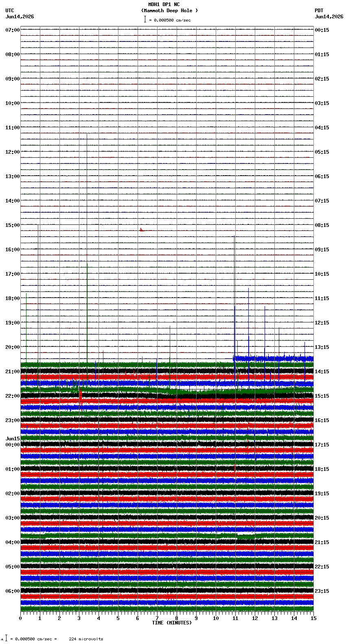Click minute tick '0' on time axis
Image resolution: width=346 pixels, height=644 pixels.
[20, 618]
